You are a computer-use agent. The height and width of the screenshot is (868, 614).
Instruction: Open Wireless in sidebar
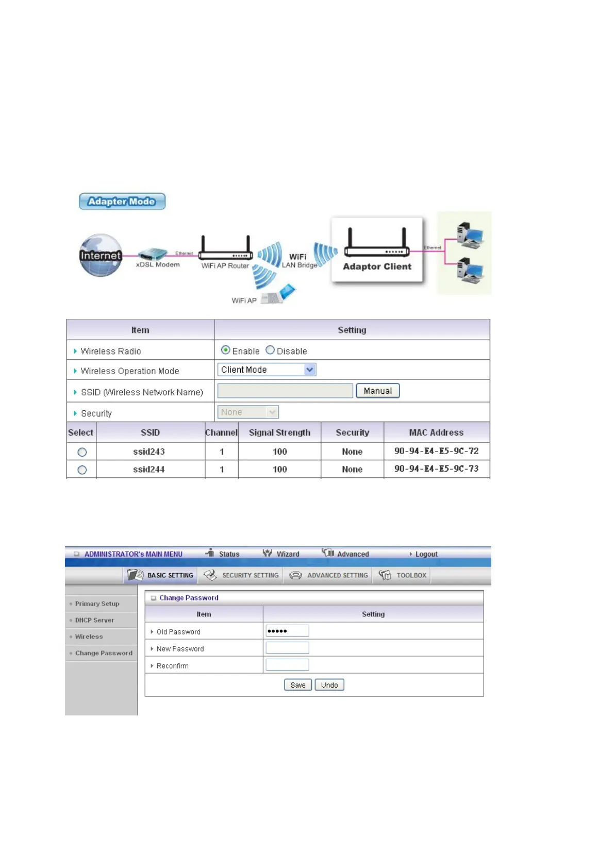tap(89, 637)
